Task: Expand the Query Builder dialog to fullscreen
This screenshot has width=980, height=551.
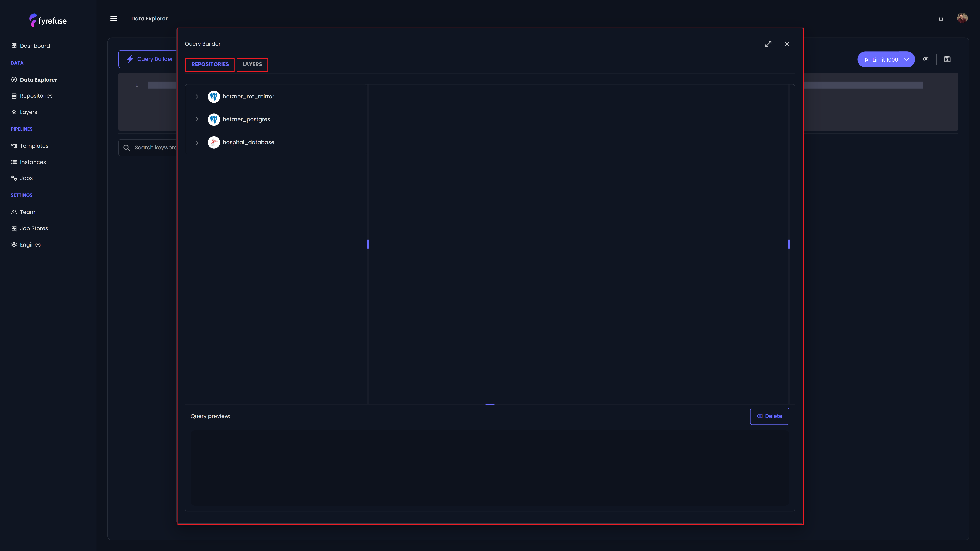Action: [x=768, y=44]
